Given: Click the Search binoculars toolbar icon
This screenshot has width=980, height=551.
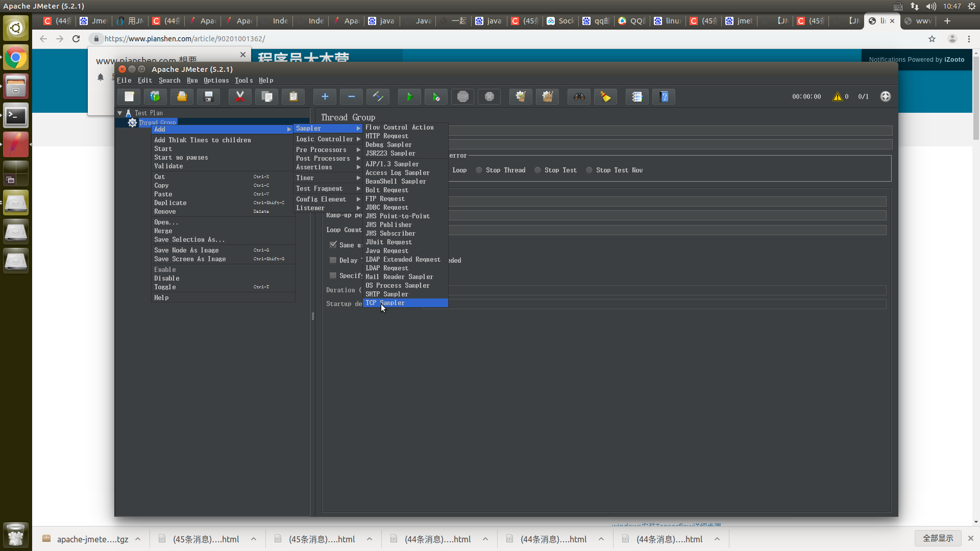Looking at the screenshot, I should (579, 96).
